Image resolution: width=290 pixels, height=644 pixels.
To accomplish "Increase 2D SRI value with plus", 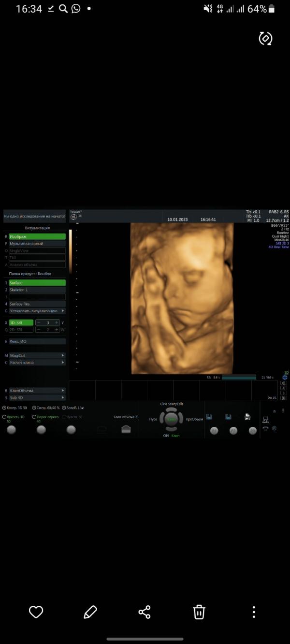I will (x=57, y=329).
